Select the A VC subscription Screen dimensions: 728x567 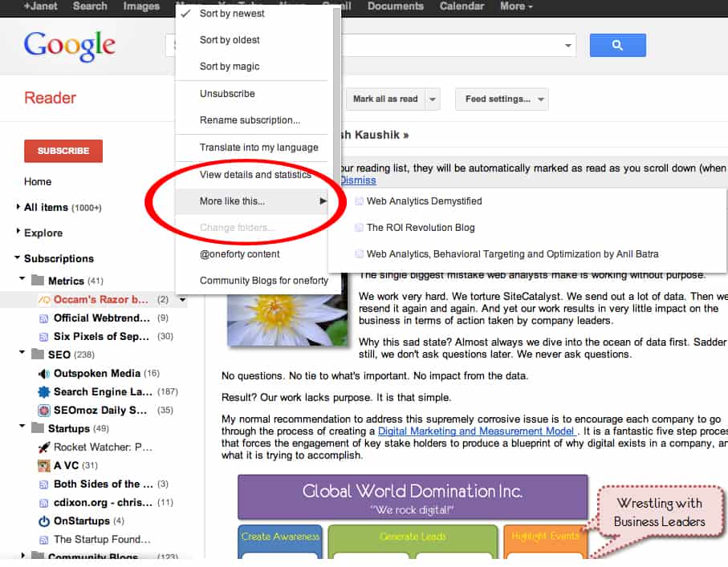(66, 465)
